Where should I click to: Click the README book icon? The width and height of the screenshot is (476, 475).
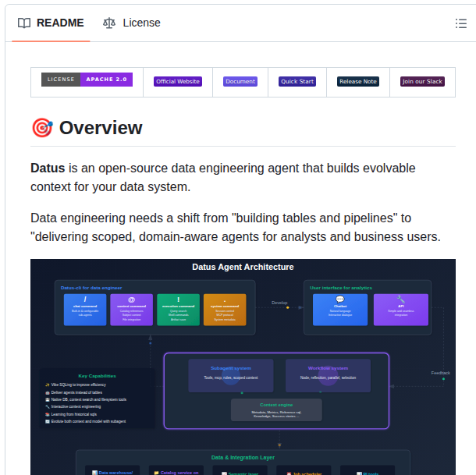[24, 23]
